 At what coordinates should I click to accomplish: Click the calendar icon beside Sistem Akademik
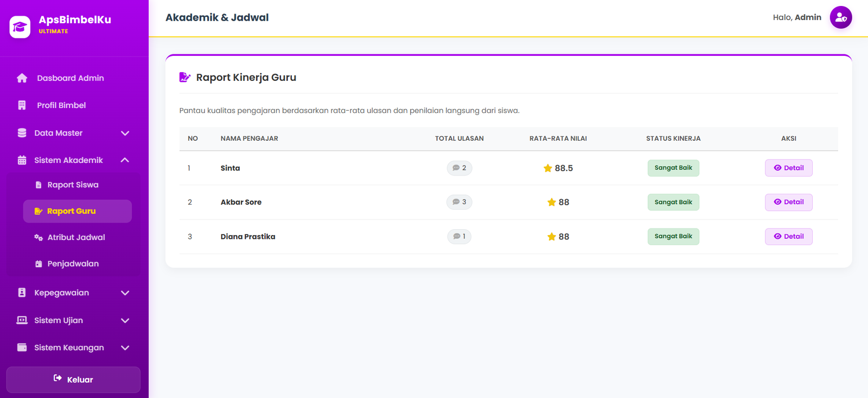(x=22, y=160)
